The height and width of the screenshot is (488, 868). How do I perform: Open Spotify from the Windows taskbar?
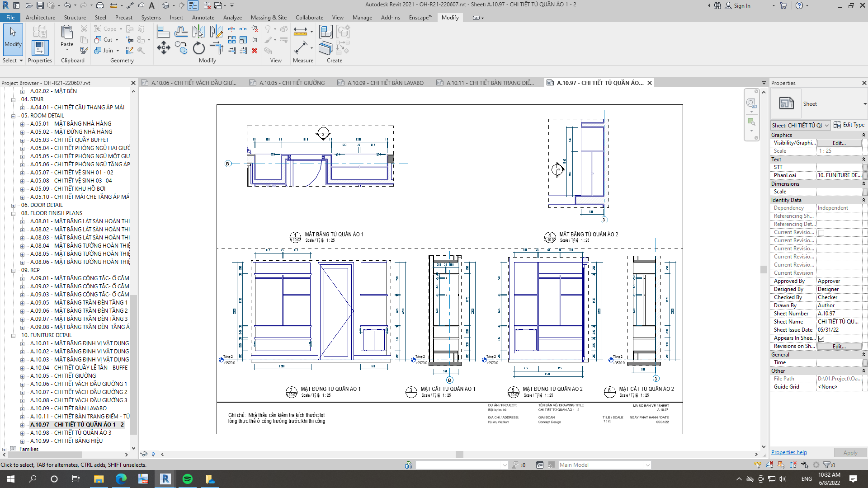pyautogui.click(x=187, y=479)
